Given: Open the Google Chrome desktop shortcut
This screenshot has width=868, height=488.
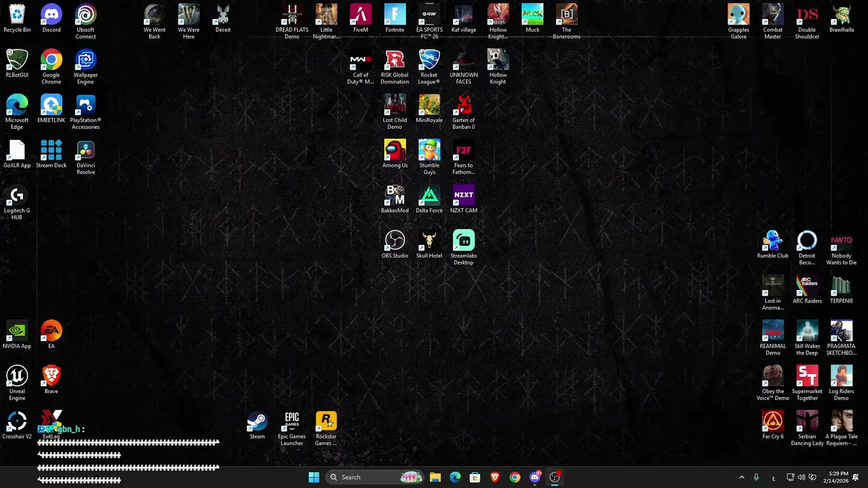Looking at the screenshot, I should tap(52, 67).
